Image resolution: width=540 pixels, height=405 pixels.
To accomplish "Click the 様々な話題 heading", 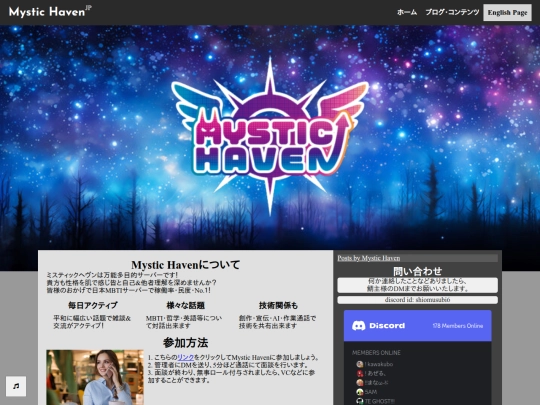I will (186, 305).
